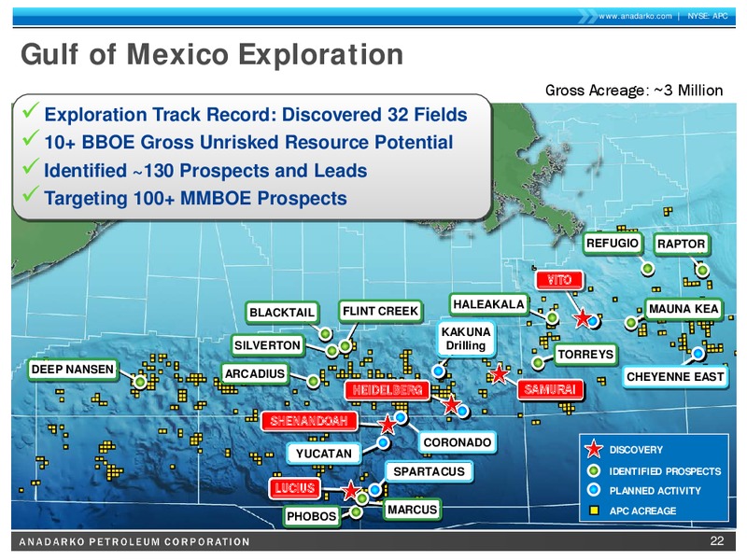Click checkmark beside Targeting 100+ MMBOE line
The width and height of the screenshot is (747, 560).
pyautogui.click(x=31, y=193)
